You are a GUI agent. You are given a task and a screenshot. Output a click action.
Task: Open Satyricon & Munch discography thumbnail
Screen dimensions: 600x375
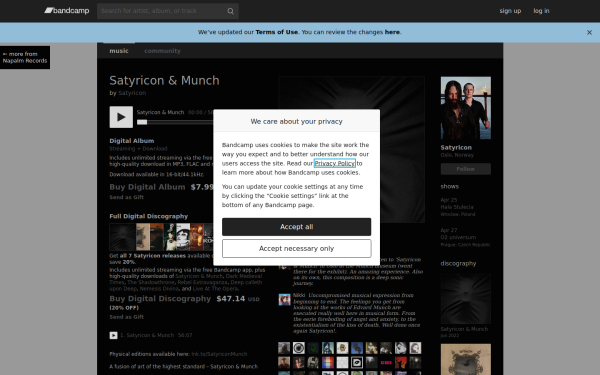click(x=466, y=299)
